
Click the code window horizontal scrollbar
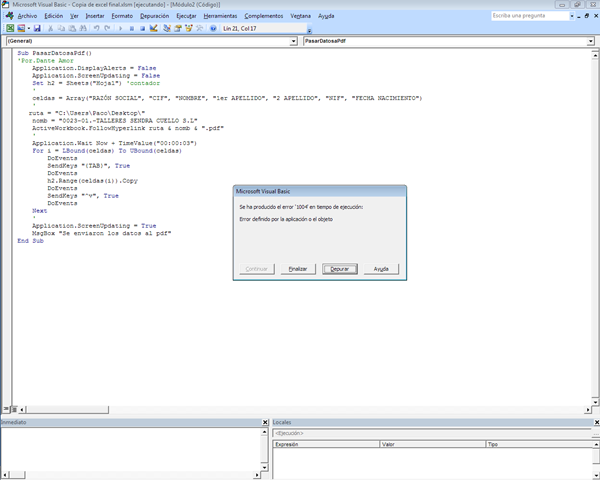300,410
